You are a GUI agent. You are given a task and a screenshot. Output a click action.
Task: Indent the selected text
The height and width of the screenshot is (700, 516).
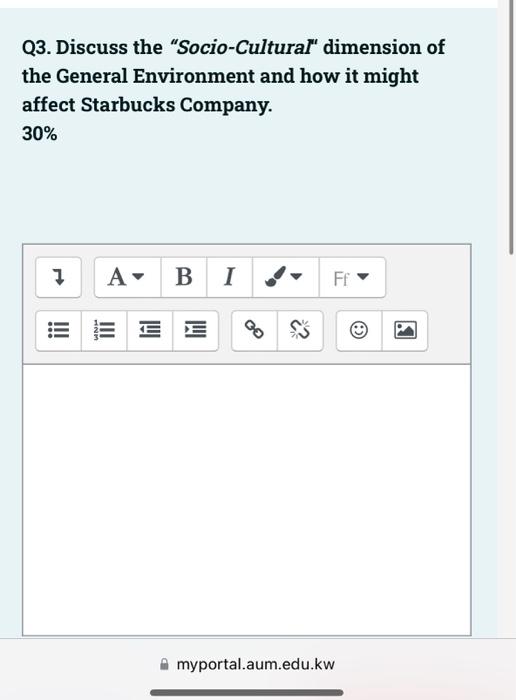click(x=196, y=331)
